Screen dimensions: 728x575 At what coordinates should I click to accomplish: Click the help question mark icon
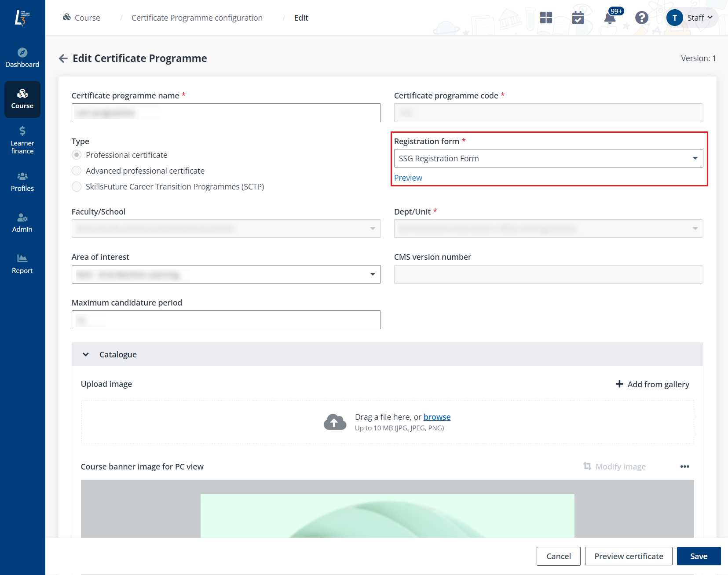click(641, 18)
